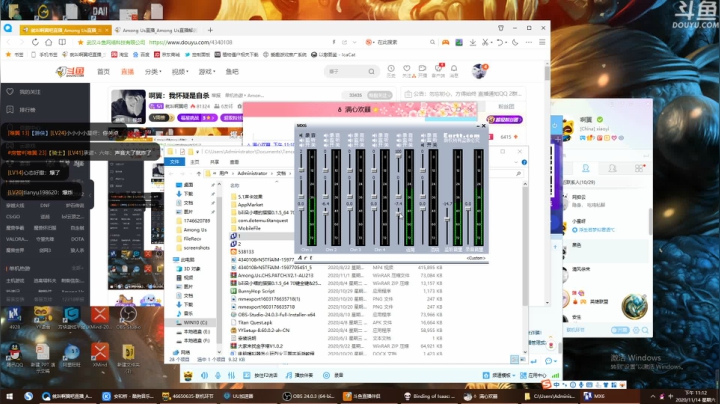Click the bookmark star beside the address bar

pyautogui.click(x=80, y=42)
